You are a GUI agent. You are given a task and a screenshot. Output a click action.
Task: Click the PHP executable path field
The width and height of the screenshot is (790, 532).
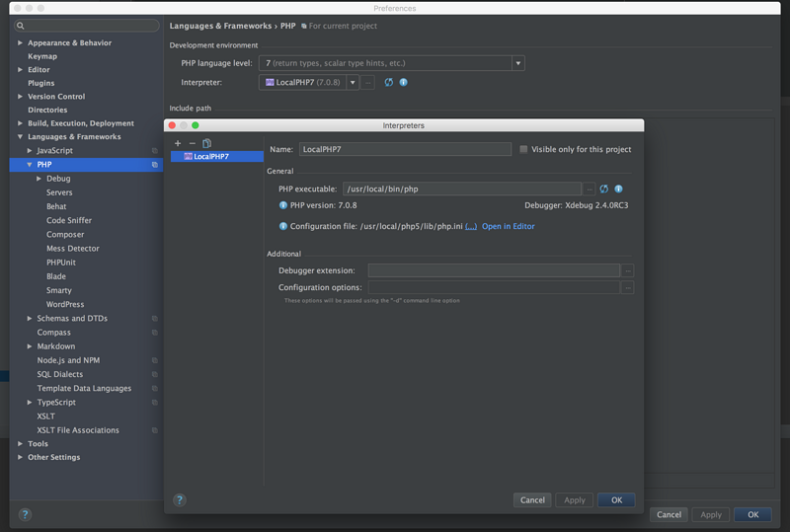461,189
